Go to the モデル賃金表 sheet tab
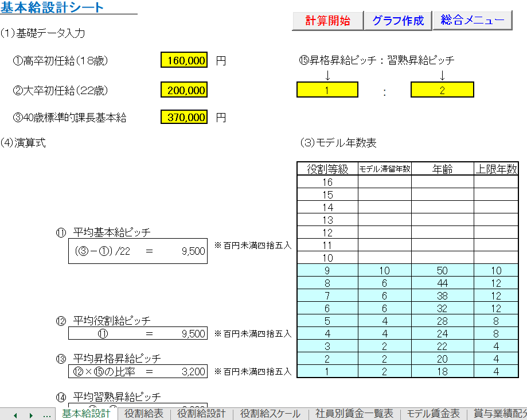The image size is (527, 420). pos(433,414)
